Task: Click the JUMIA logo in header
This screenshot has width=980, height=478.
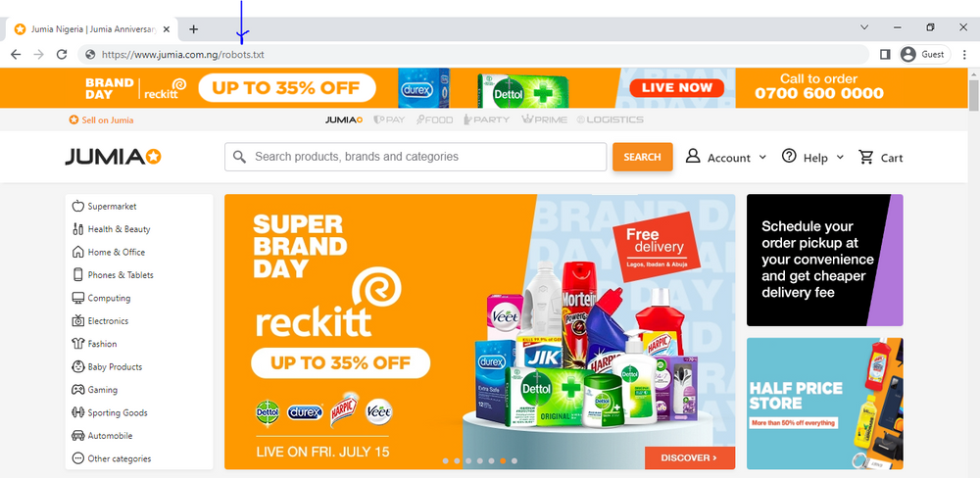Action: click(113, 158)
